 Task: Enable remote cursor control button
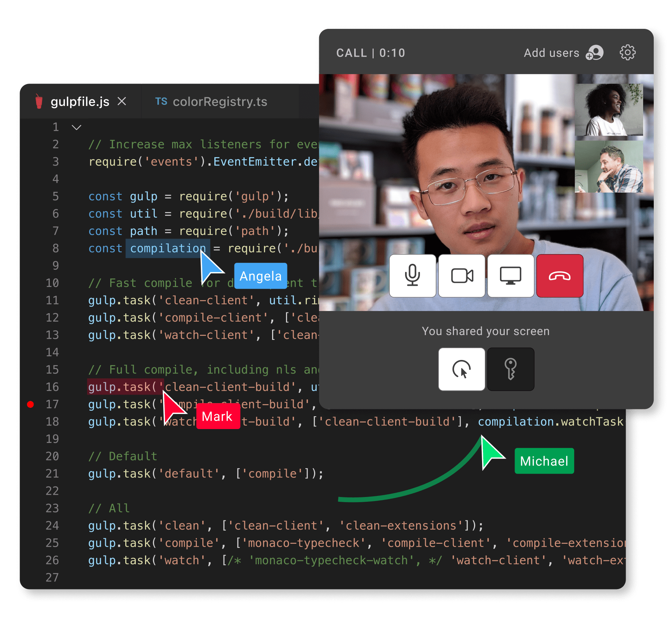tap(462, 369)
